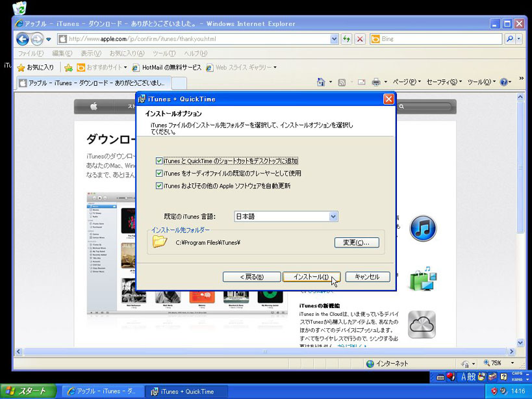Click the Bing search box
Viewport: 532px width, 399px height.
[436, 39]
